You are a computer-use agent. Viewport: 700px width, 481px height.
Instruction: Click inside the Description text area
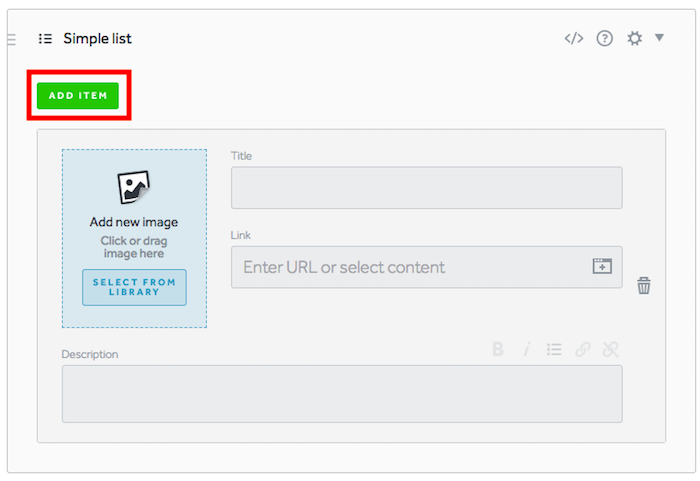342,394
